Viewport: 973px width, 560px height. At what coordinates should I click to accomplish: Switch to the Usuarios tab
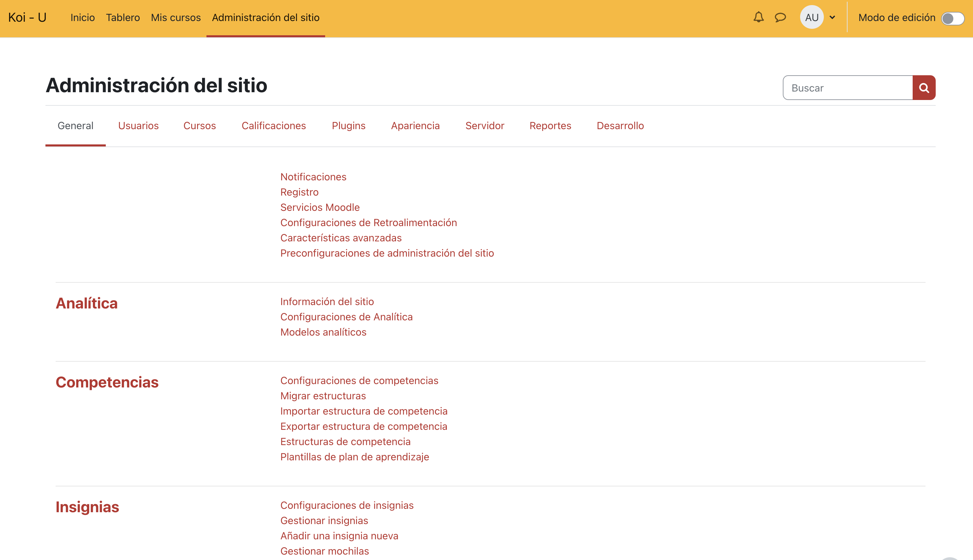coord(138,126)
